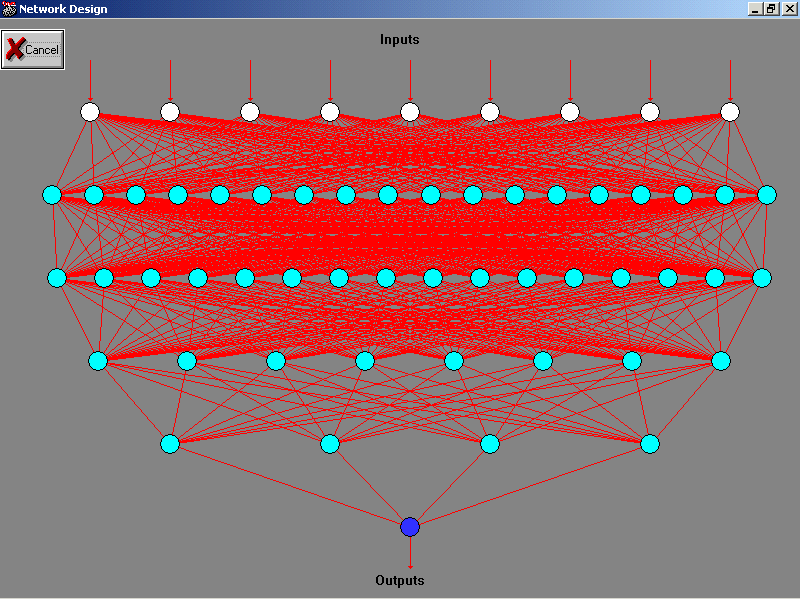Restore down the Network Design window

pos(771,9)
